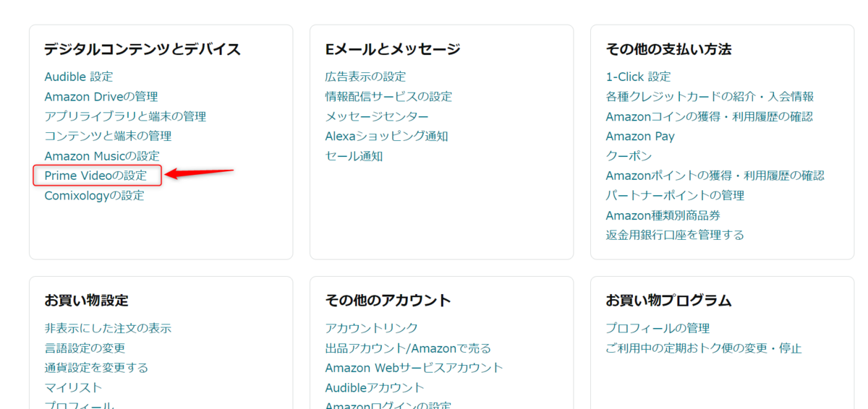The height and width of the screenshot is (409, 868).
Task: Select Amazon Webサービスアカウント link
Action: click(414, 368)
